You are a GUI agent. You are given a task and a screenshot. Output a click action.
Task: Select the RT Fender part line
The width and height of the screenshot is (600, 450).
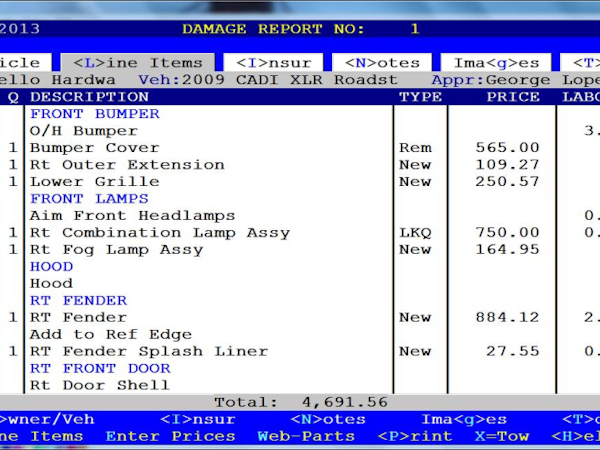click(78, 317)
